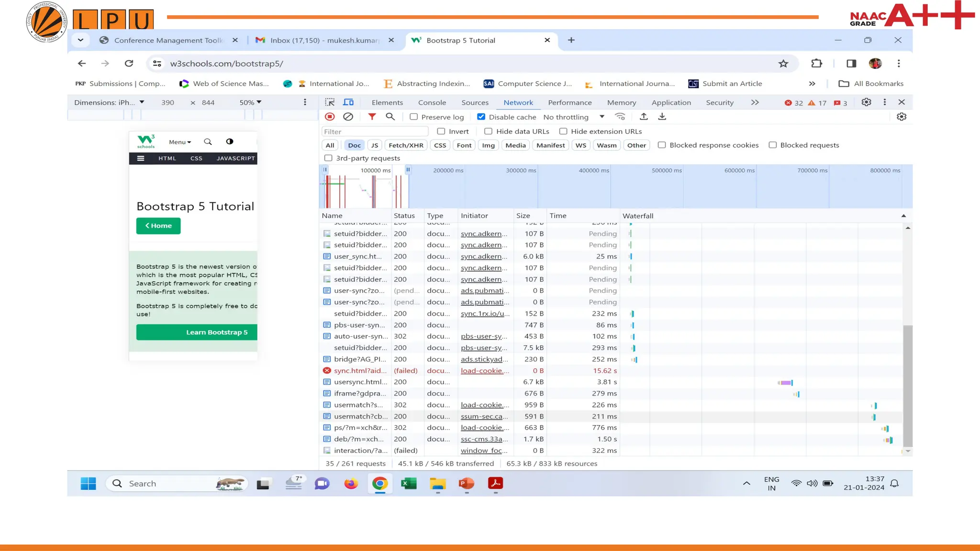Open DevTools settings gear
Viewport: 980px width, 551px height.
pyautogui.click(x=866, y=102)
